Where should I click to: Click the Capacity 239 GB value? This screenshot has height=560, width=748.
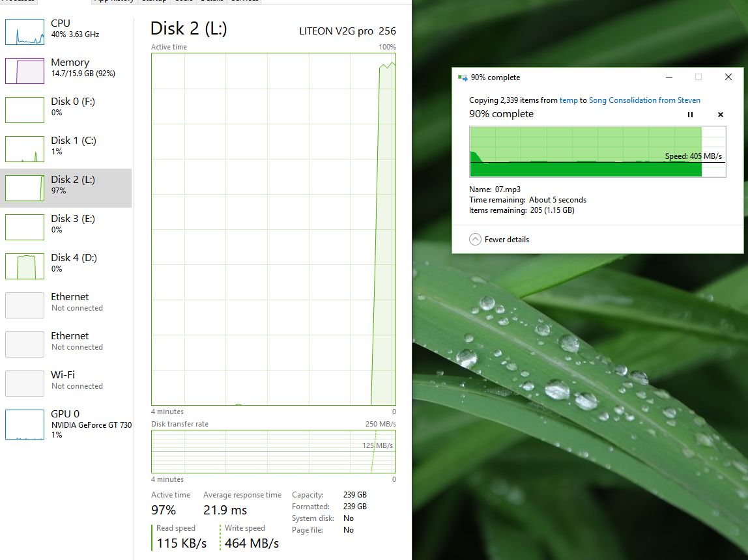(355, 495)
